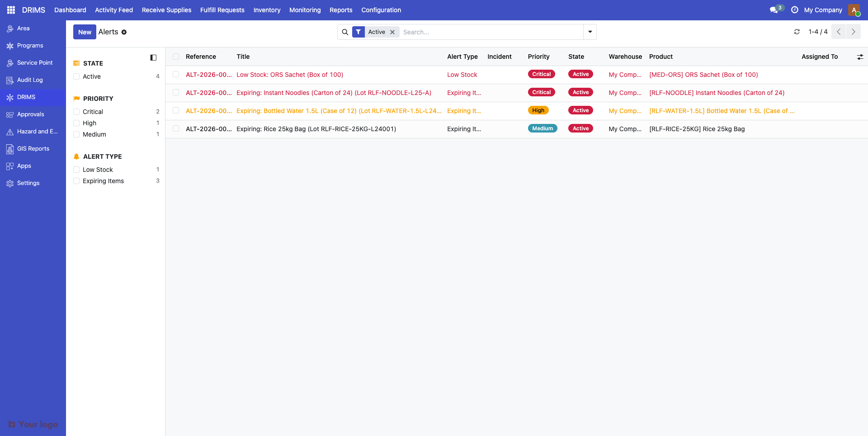868x436 pixels.
Task: Sort by Alert Type column header
Action: (x=462, y=57)
